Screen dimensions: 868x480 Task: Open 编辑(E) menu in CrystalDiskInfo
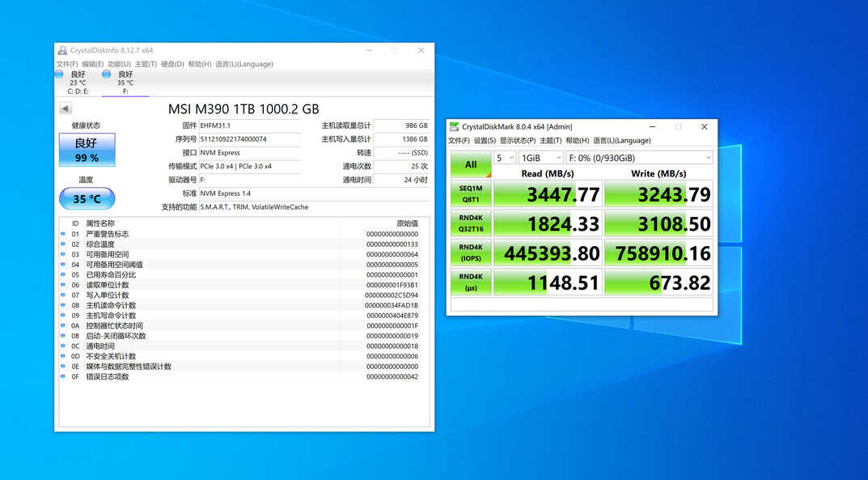coord(92,64)
